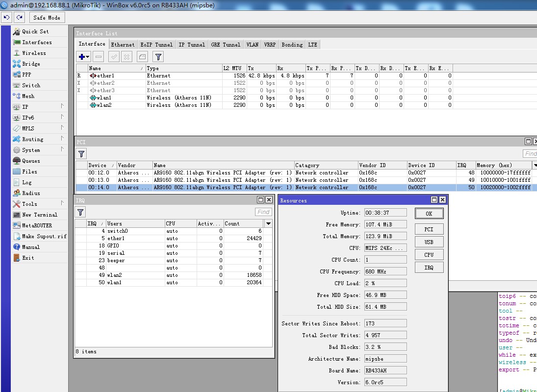Click the Comment button in Interface List

pos(143,57)
